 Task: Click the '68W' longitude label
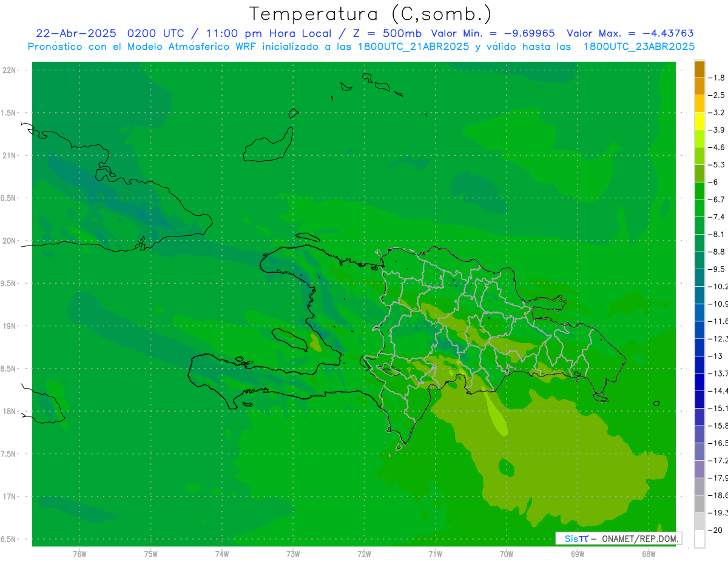tap(649, 554)
